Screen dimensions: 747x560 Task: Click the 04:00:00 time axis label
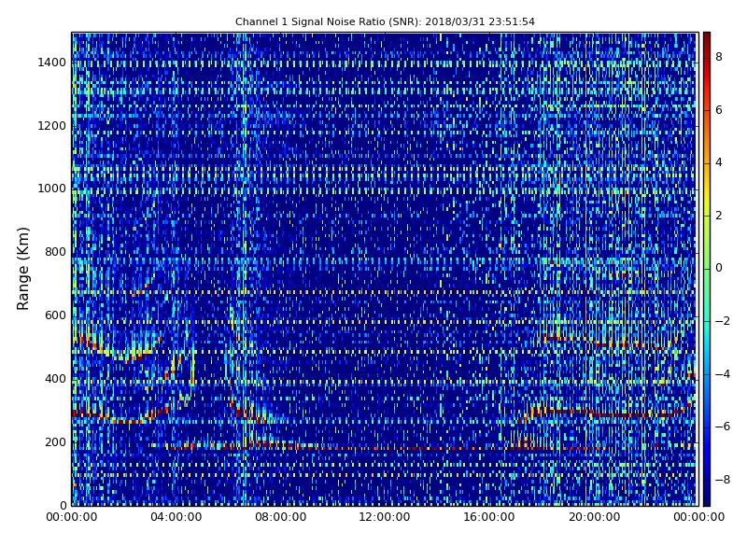tap(176, 517)
